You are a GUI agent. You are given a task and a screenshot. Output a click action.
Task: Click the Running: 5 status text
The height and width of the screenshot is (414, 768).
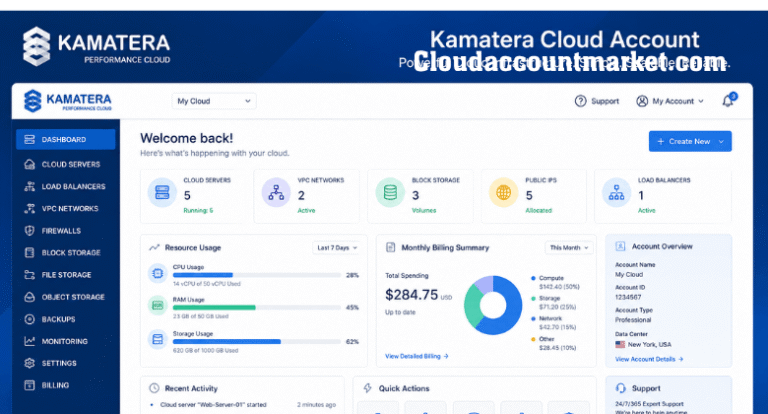click(x=198, y=211)
